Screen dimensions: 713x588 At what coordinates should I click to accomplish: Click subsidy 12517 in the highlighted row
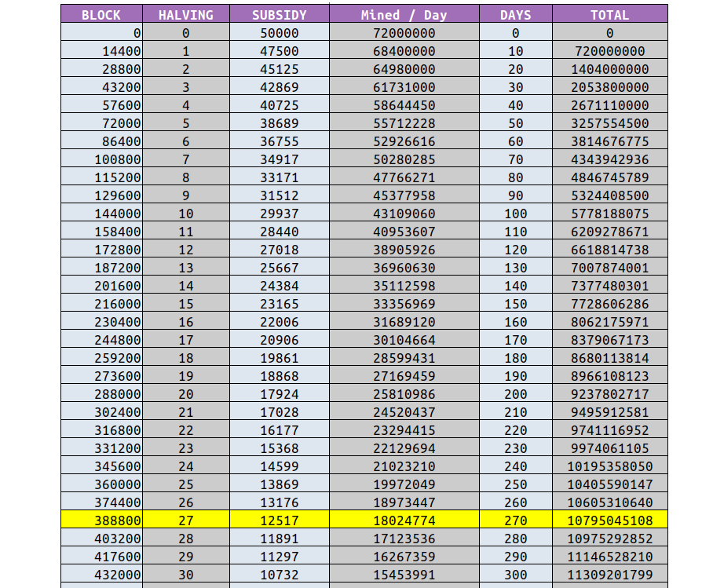(x=283, y=520)
